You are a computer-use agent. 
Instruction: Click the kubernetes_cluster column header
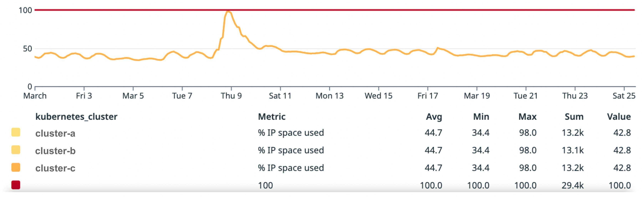point(76,117)
